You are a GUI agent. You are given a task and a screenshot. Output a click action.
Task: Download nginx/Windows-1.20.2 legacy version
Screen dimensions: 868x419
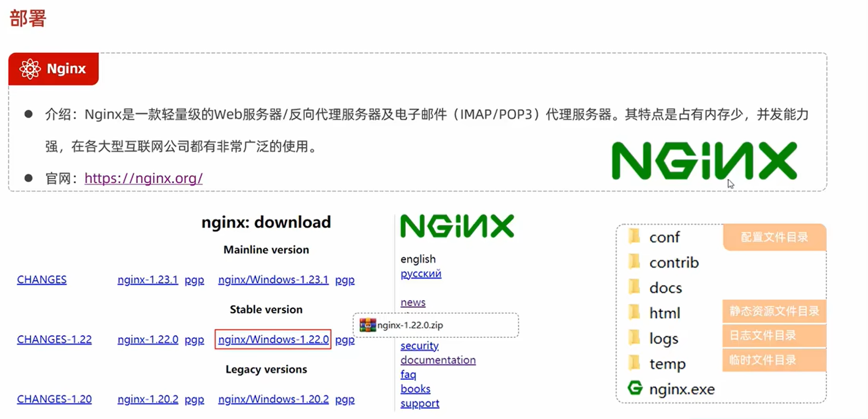point(273,399)
